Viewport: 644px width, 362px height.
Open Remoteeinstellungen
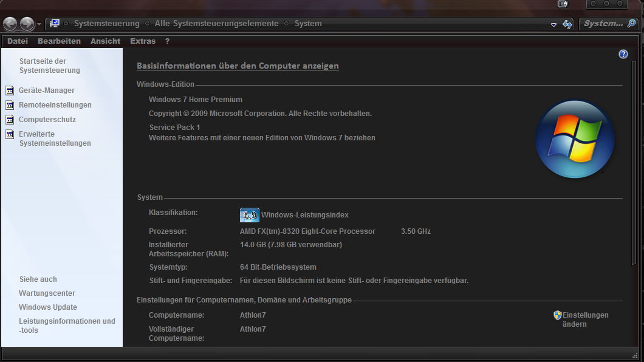[55, 105]
